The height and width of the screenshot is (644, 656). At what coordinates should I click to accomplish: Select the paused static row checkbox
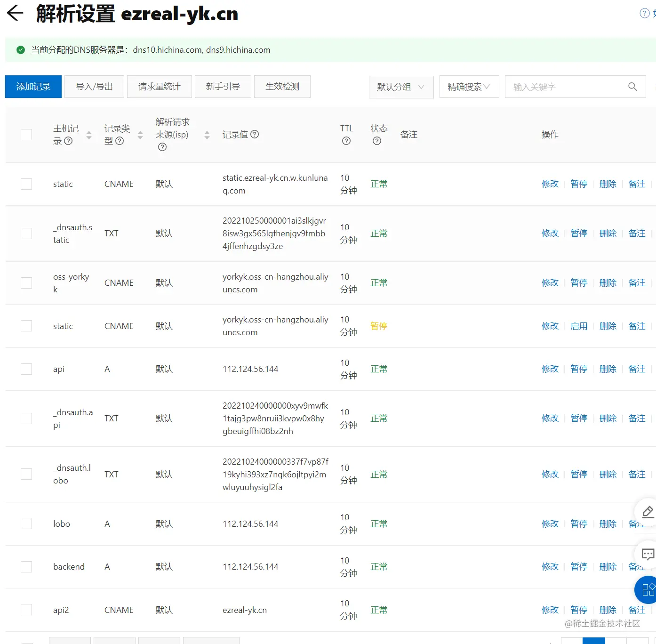click(26, 326)
